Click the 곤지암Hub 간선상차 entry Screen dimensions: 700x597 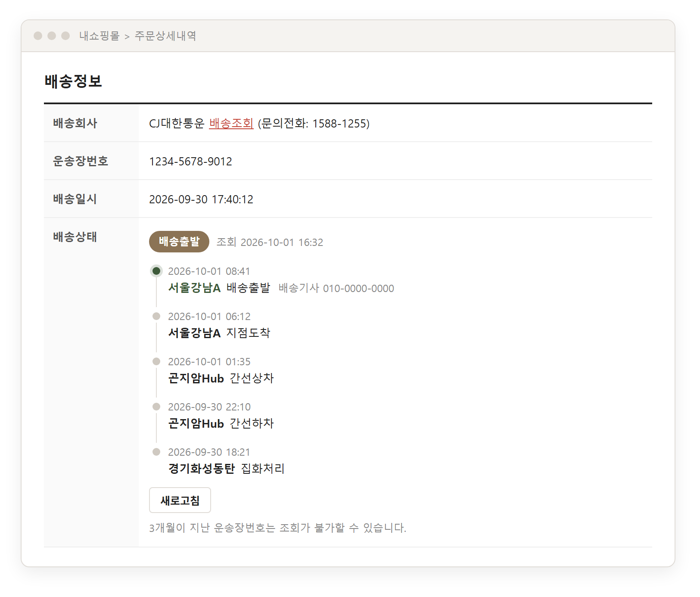click(221, 378)
